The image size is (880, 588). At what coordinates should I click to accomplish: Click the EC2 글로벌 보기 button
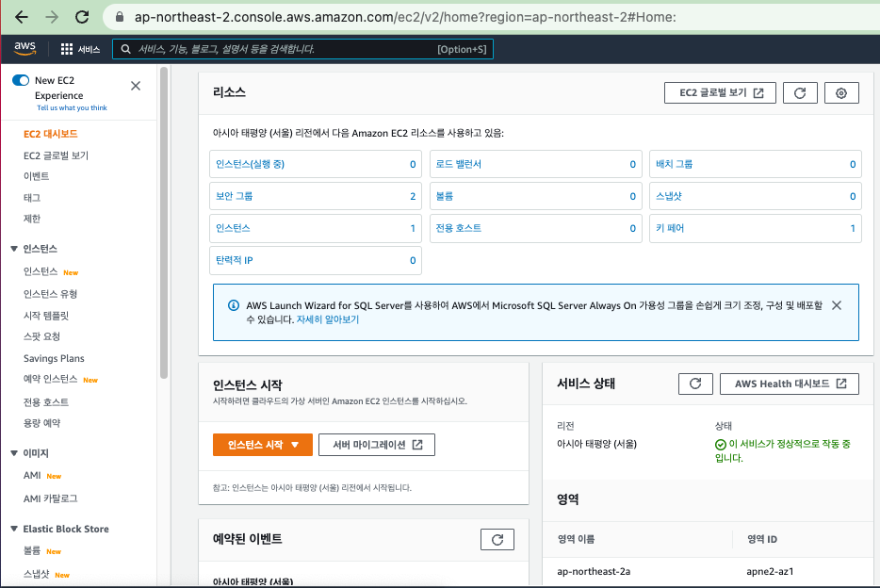(720, 93)
